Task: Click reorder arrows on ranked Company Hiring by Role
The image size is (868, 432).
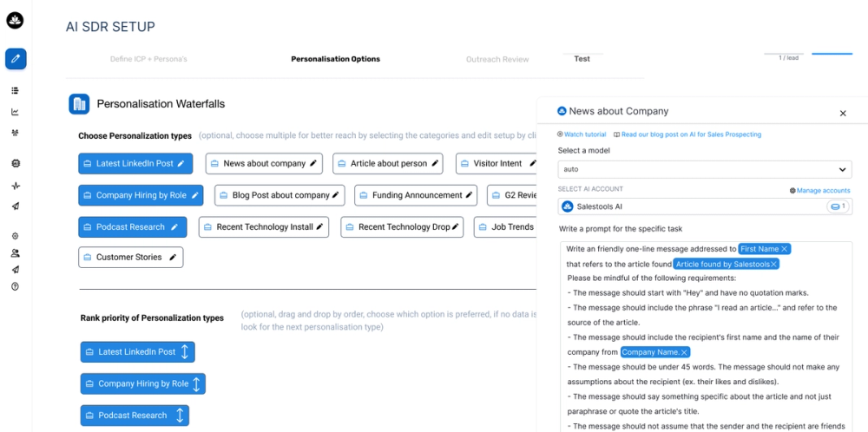Action: click(x=196, y=383)
